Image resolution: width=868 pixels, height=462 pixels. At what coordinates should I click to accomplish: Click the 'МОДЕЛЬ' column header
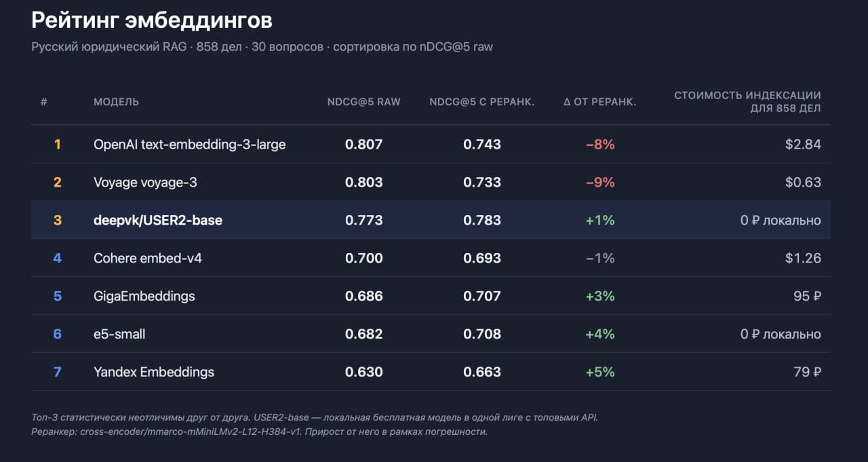tap(116, 102)
